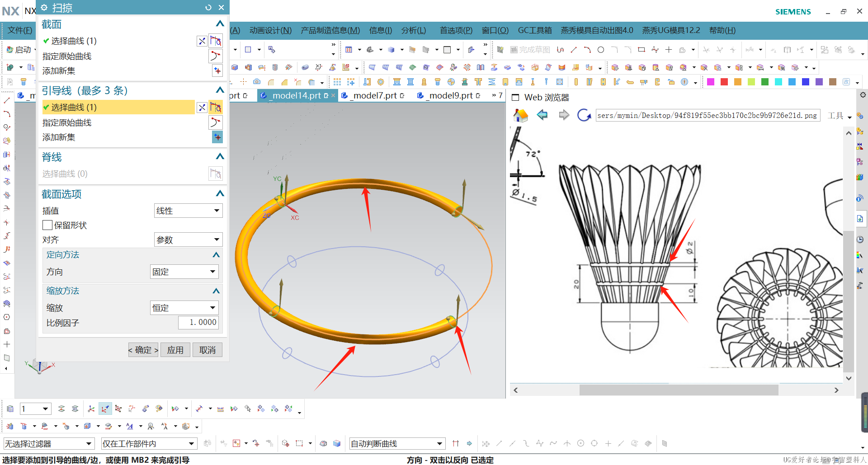The width and height of the screenshot is (868, 465).
Task: Select the Line sketch tool
Action: click(574, 50)
